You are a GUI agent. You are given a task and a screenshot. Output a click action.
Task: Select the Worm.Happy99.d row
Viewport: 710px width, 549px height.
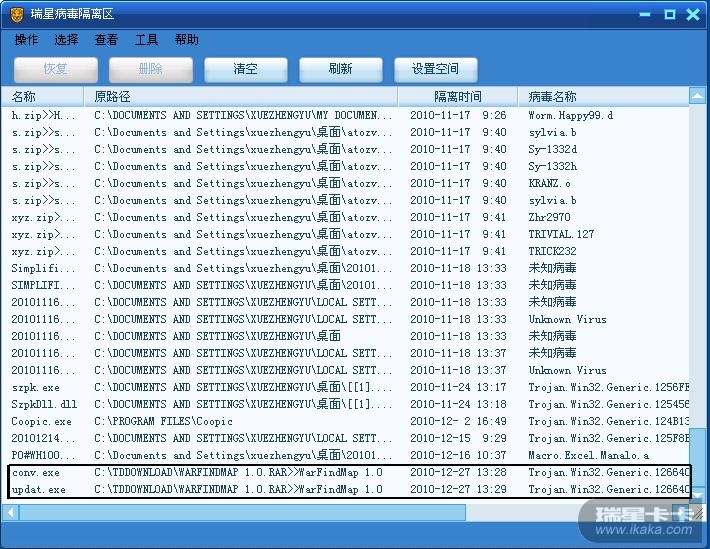tap(346, 116)
